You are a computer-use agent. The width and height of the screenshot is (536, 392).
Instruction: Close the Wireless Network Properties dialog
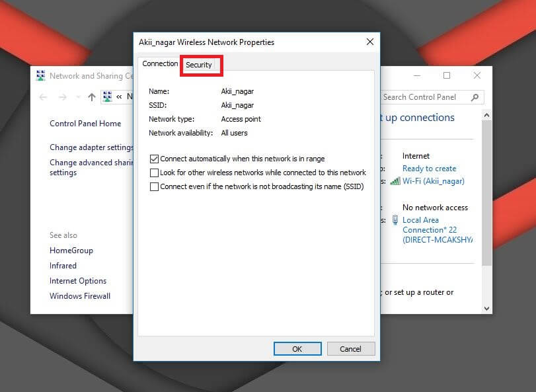tap(370, 42)
